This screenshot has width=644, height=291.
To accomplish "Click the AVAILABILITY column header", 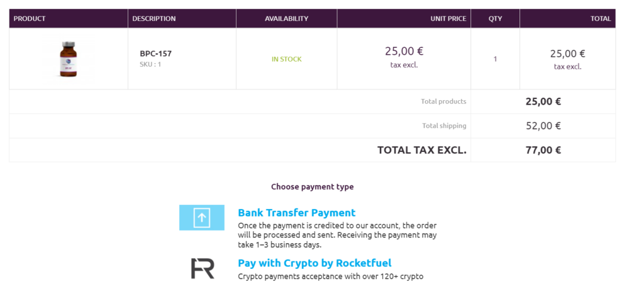I will pos(286,19).
